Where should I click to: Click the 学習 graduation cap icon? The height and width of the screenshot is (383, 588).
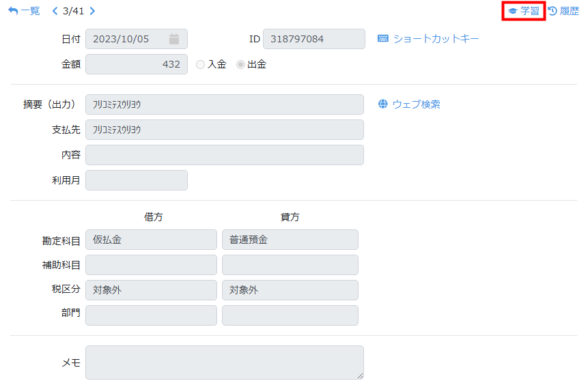pos(512,11)
